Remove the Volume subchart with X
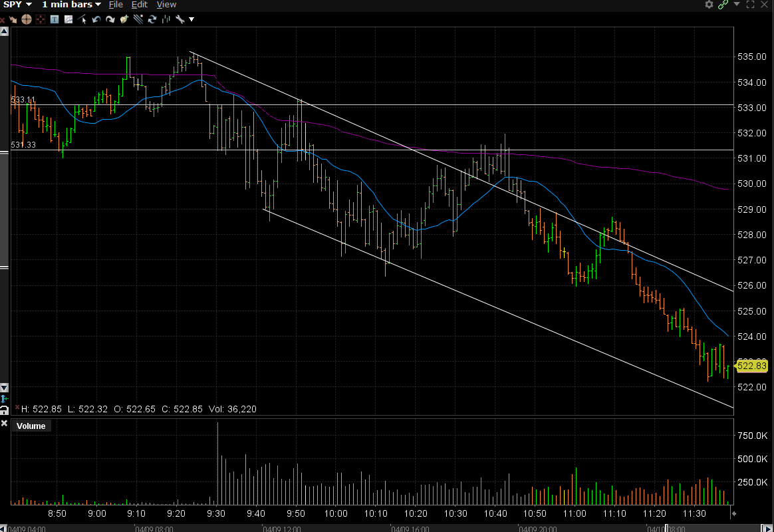This screenshot has height=532, width=774. point(4,423)
